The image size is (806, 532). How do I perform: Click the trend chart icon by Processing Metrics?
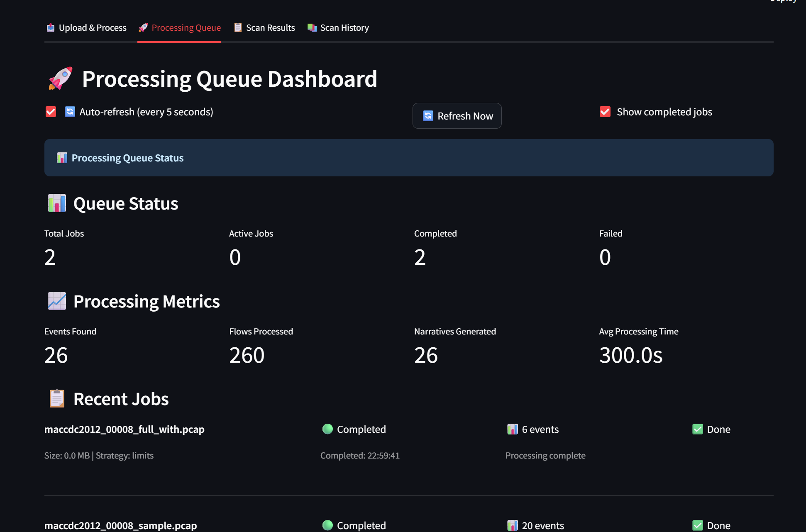click(57, 301)
